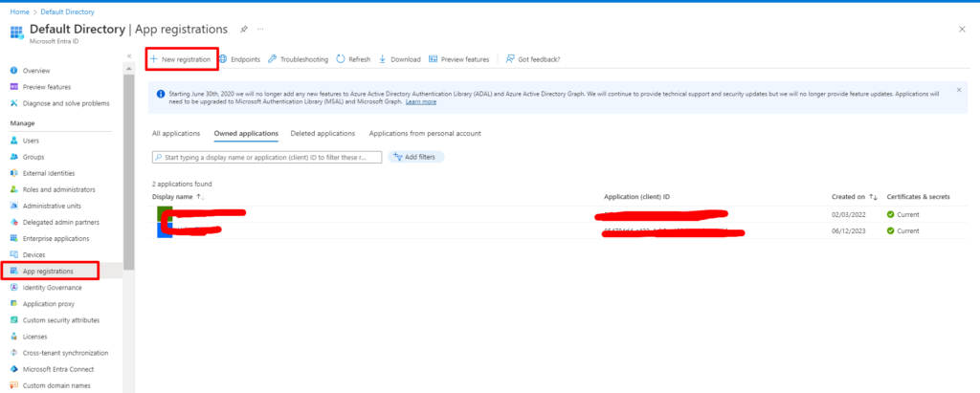The width and height of the screenshot is (980, 393).
Task: Focus the application name filter search box
Action: coord(267,158)
